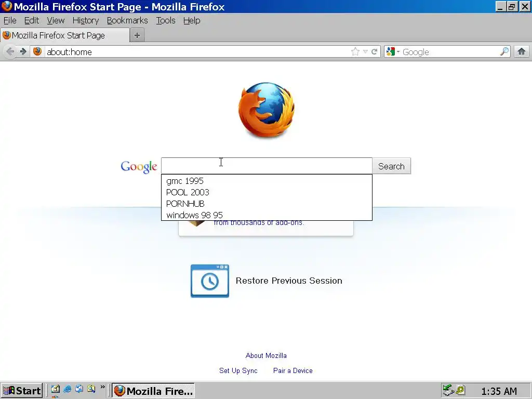Image resolution: width=532 pixels, height=399 pixels.
Task: Open the File menu
Action: [x=10, y=20]
